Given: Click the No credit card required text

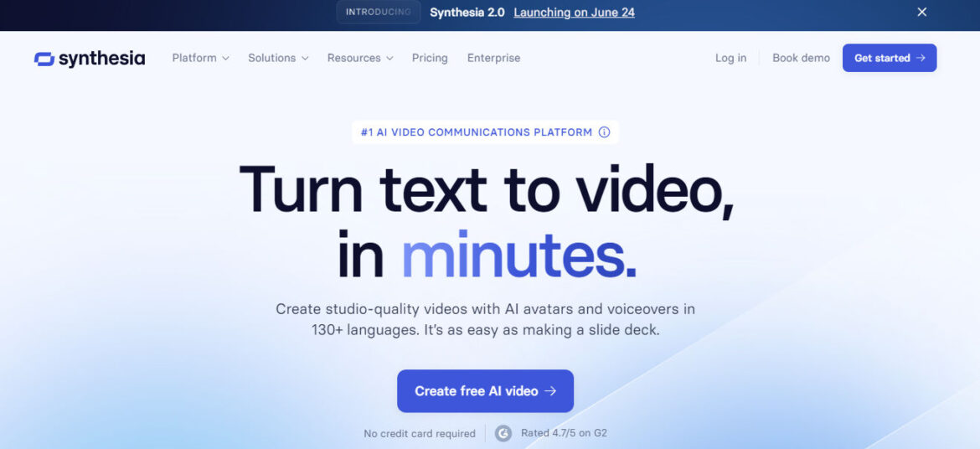Looking at the screenshot, I should 420,433.
